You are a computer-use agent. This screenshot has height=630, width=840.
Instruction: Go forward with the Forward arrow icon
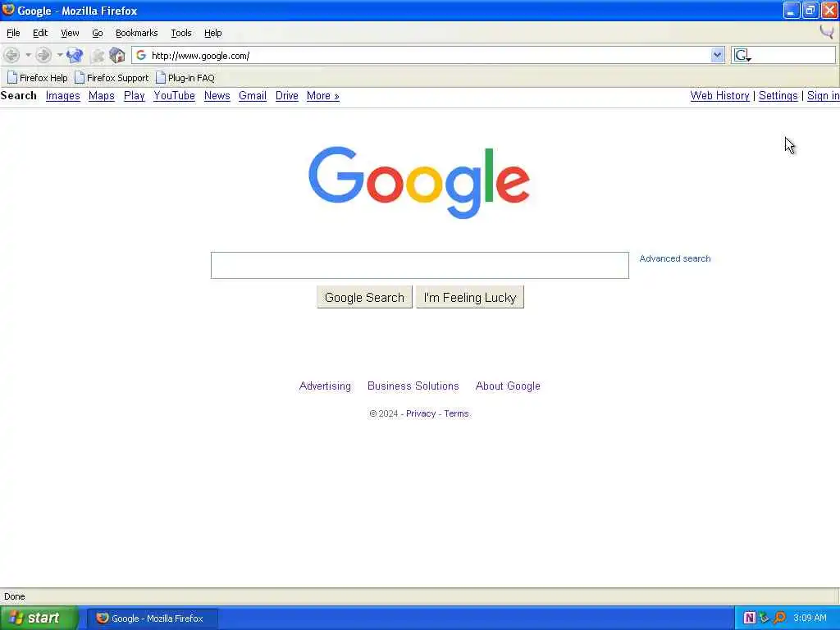43,55
